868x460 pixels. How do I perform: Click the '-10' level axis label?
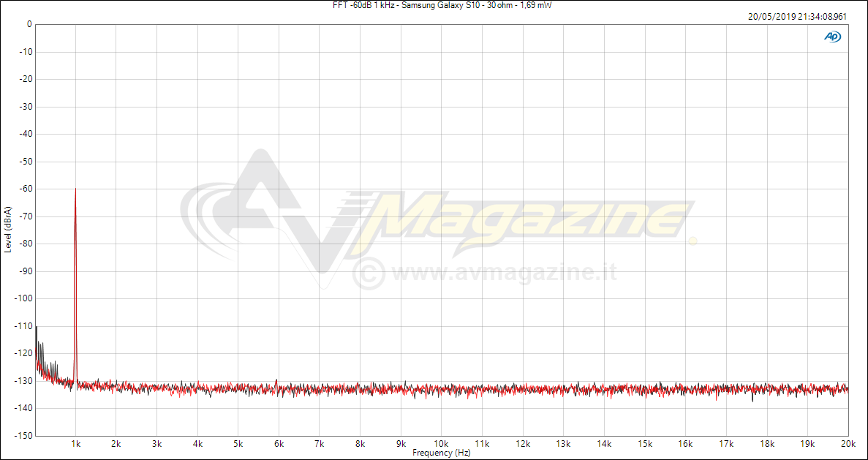coord(25,52)
